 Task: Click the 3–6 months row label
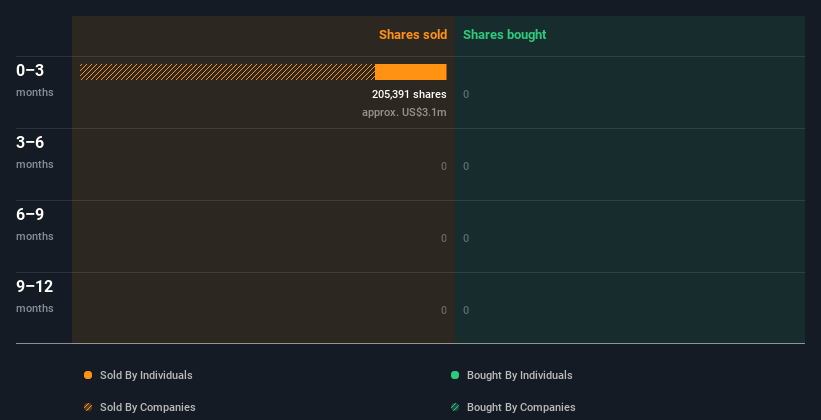[35, 152]
